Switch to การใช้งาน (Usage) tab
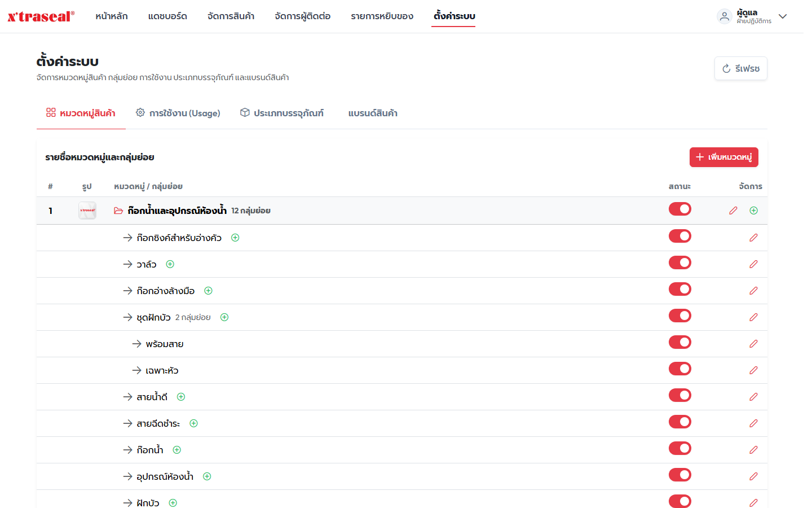Screen dimensions: 812x508 [178, 113]
